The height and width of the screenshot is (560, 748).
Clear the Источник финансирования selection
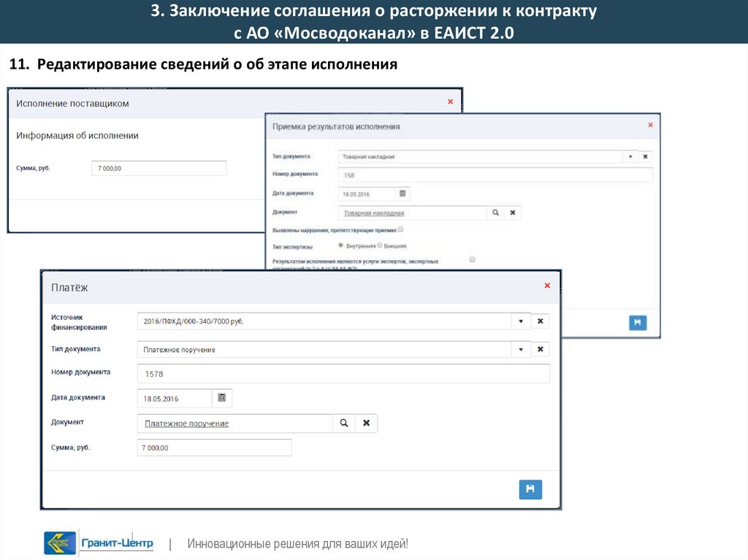click(x=540, y=321)
